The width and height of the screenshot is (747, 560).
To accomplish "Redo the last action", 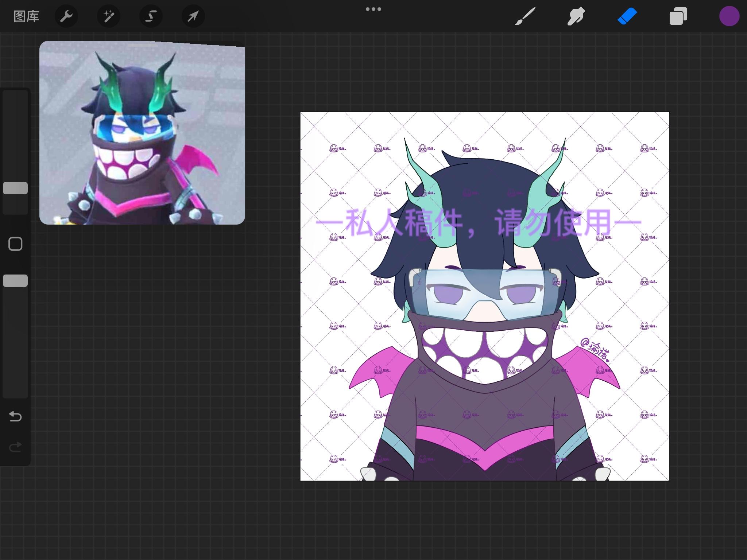I will [15, 447].
